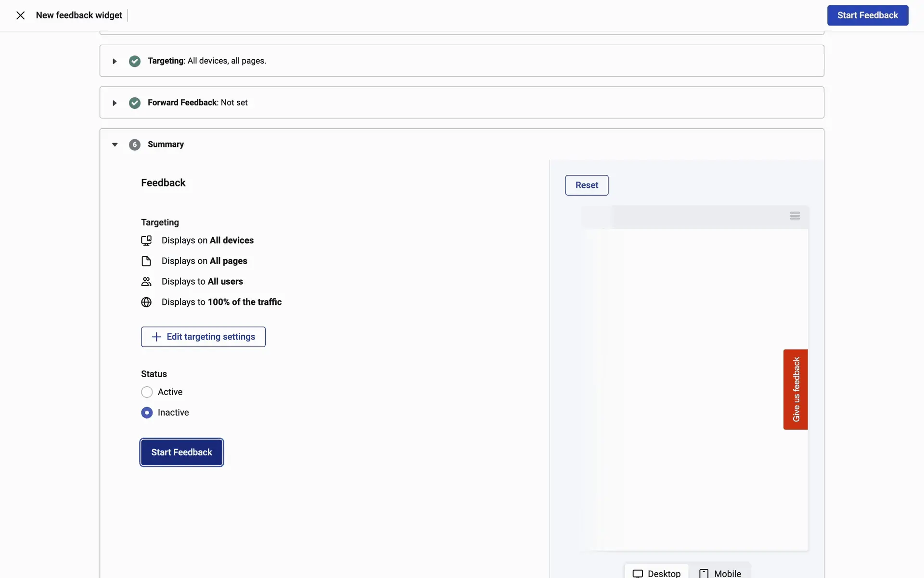The height and width of the screenshot is (578, 924).
Task: Click the step 6 badge on Summary
Action: pos(135,144)
